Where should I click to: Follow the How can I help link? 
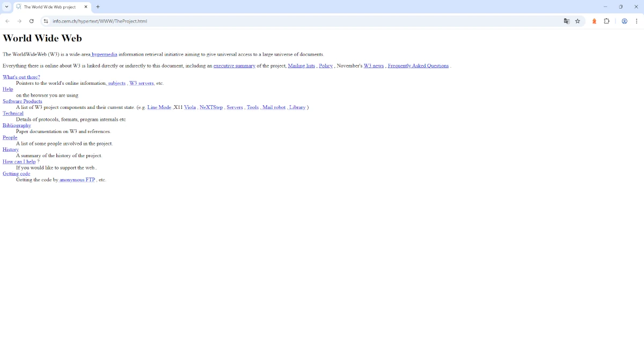click(x=19, y=161)
